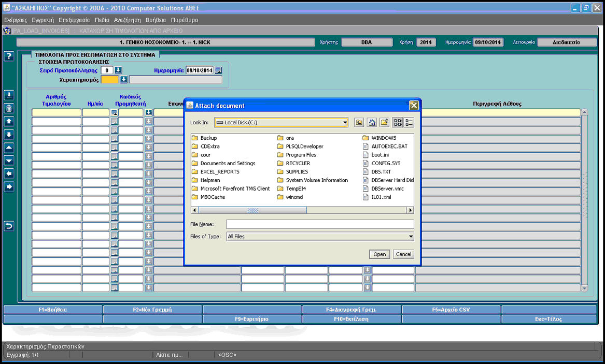Viewport: 605px width, 364px height.
Task: Open the Αναζήτηση menu
Action: pos(128,20)
